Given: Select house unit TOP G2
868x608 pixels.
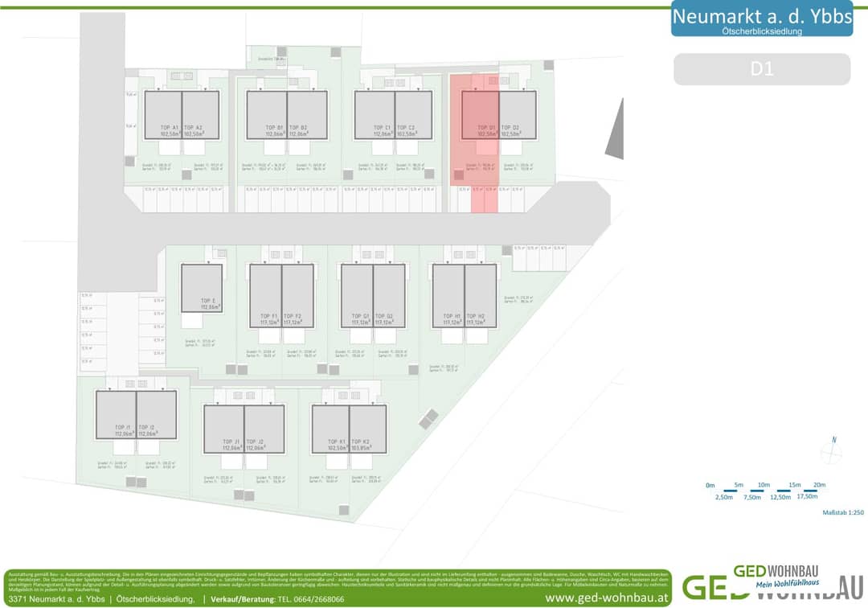Looking at the screenshot, I should tap(389, 296).
